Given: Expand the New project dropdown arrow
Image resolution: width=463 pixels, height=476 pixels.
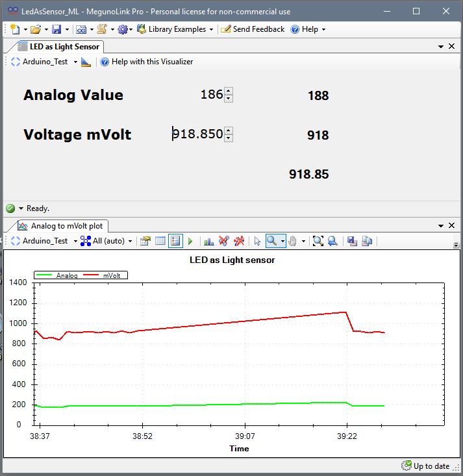Looking at the screenshot, I should (25, 29).
